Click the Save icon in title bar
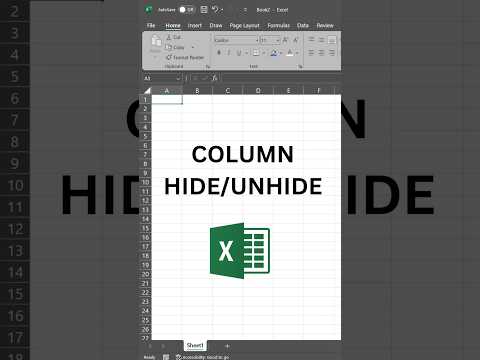The image size is (480, 360). pos(204,9)
